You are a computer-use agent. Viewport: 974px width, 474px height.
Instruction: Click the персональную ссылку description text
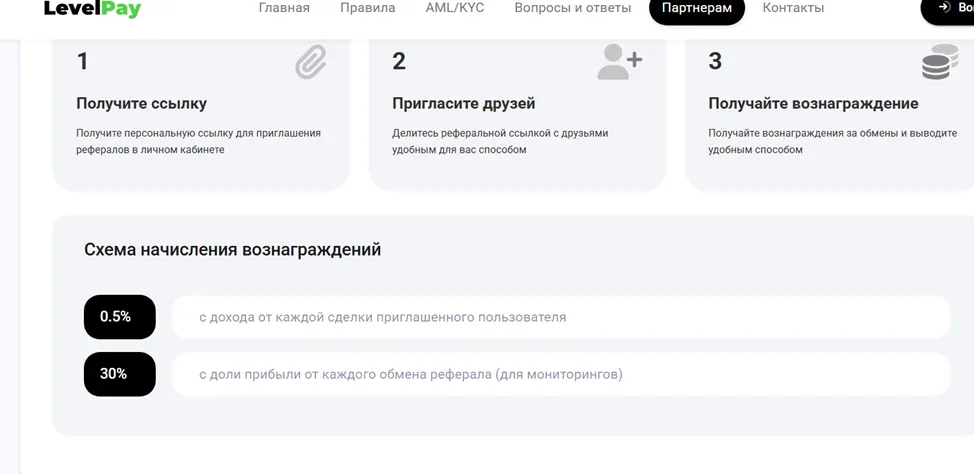[199, 142]
